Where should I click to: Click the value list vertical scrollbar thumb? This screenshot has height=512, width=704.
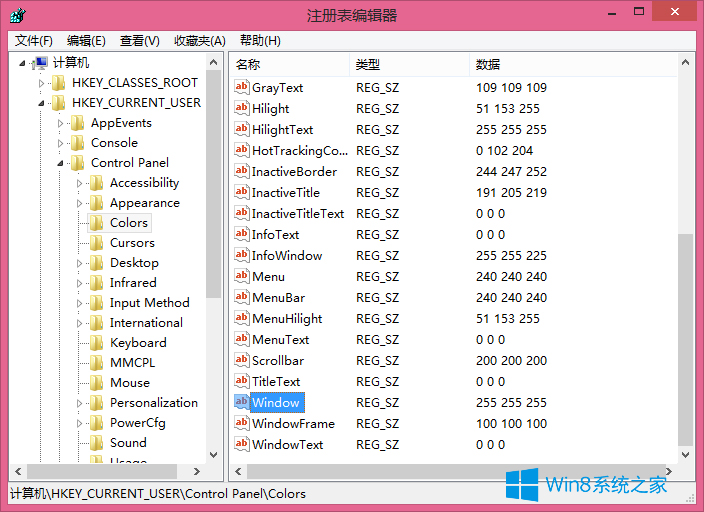685,340
